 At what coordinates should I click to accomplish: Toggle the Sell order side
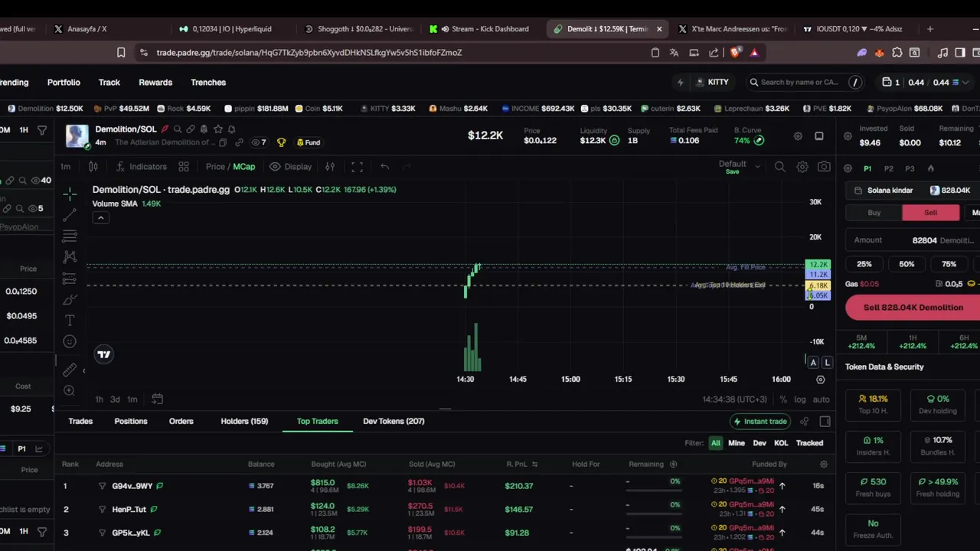coord(930,213)
